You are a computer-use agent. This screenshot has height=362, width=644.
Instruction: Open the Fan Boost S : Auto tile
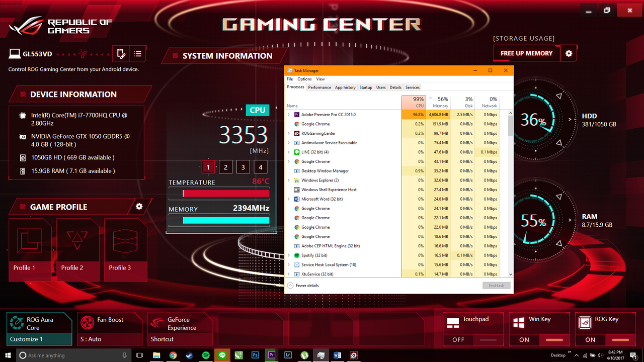coord(110,329)
